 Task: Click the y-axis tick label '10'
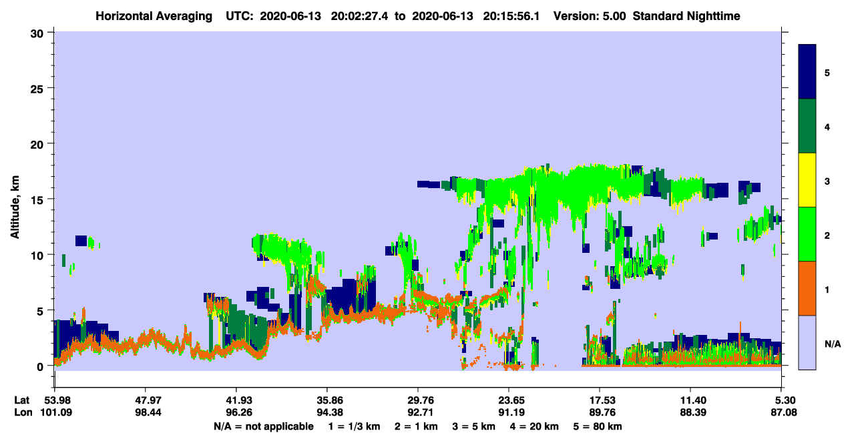39,255
